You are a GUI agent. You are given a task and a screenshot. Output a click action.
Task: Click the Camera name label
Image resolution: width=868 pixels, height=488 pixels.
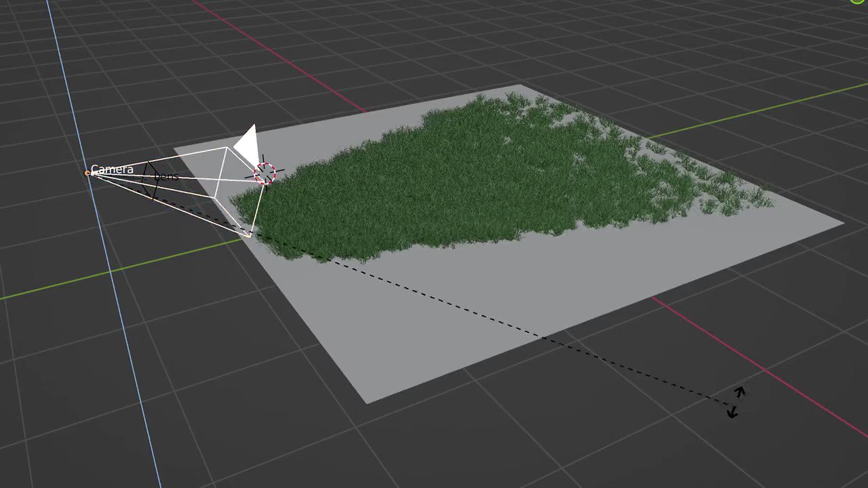(x=112, y=169)
